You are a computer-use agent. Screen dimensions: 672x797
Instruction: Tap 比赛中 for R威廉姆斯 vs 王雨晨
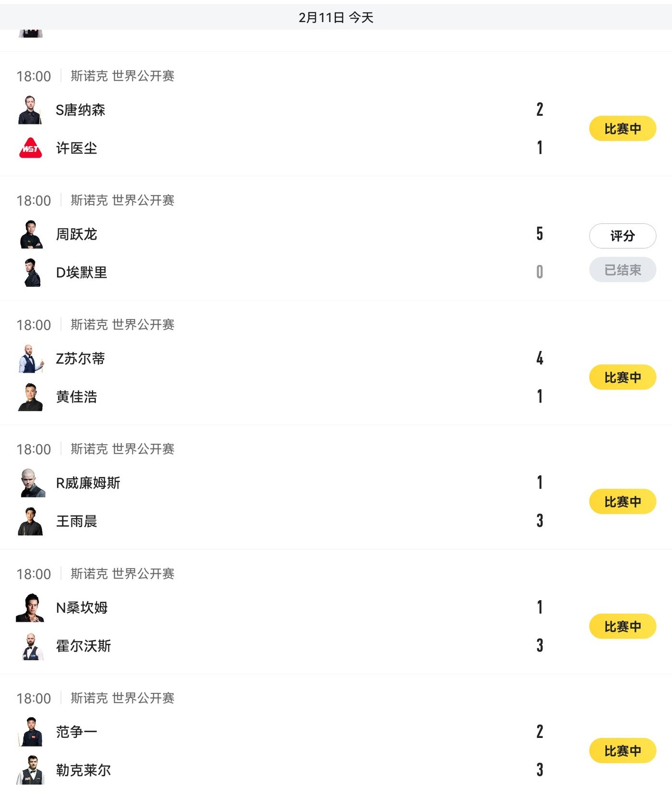[622, 502]
